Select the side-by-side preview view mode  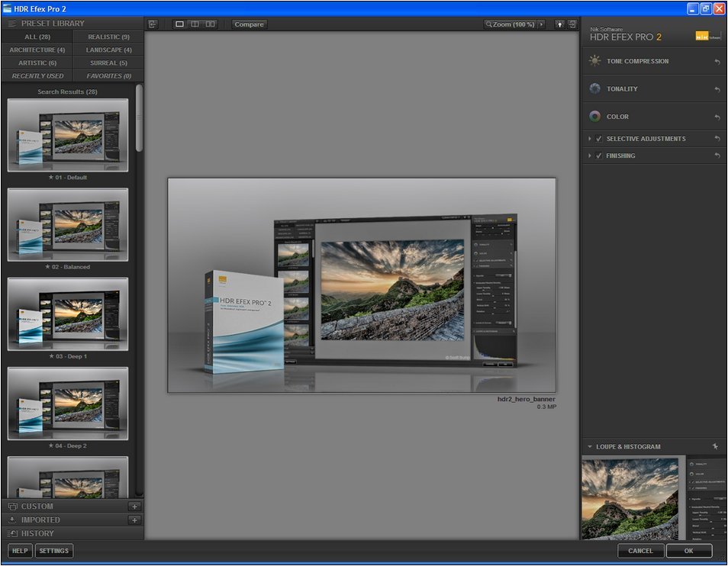click(211, 24)
